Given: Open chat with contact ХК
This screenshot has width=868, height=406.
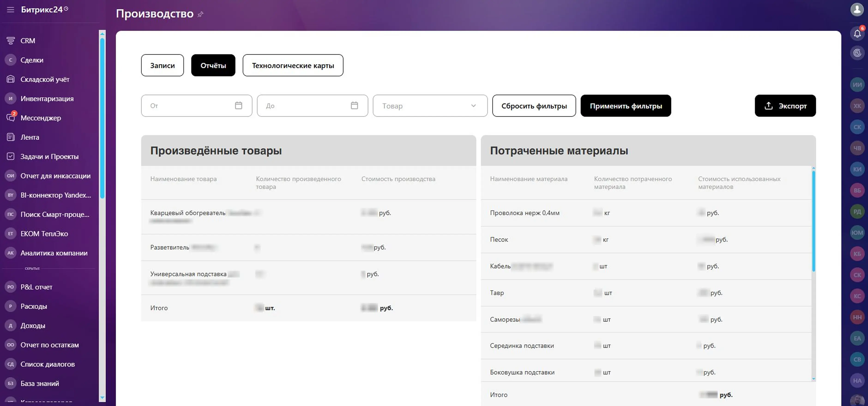Looking at the screenshot, I should (x=857, y=106).
